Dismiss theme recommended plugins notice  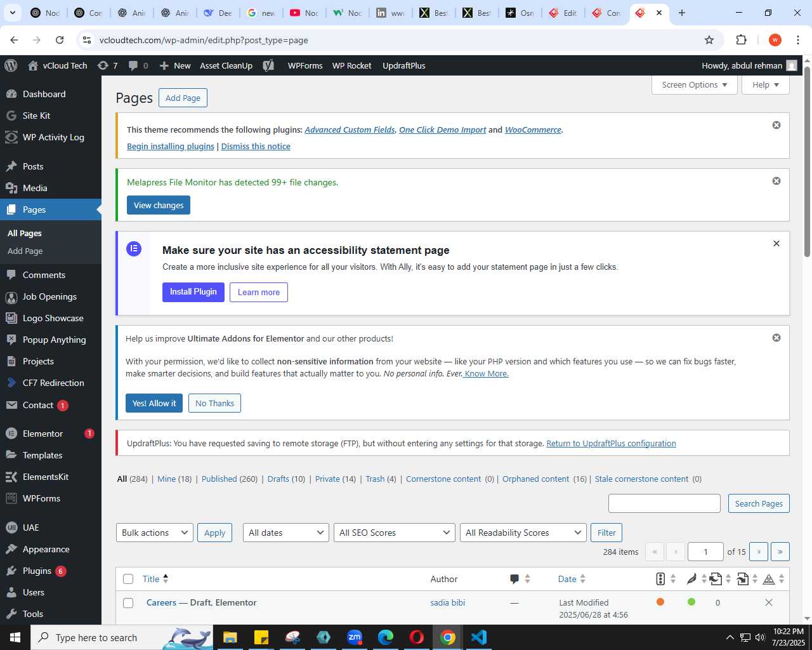(x=776, y=125)
